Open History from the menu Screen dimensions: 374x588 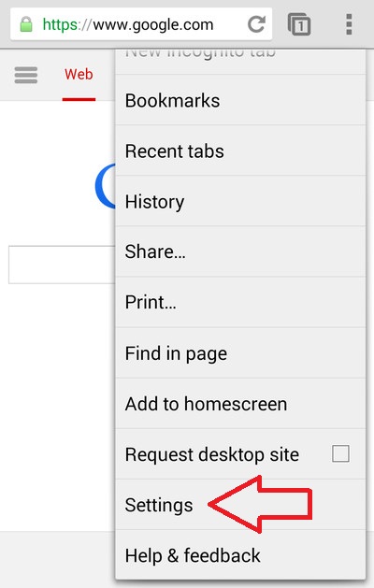coord(240,201)
